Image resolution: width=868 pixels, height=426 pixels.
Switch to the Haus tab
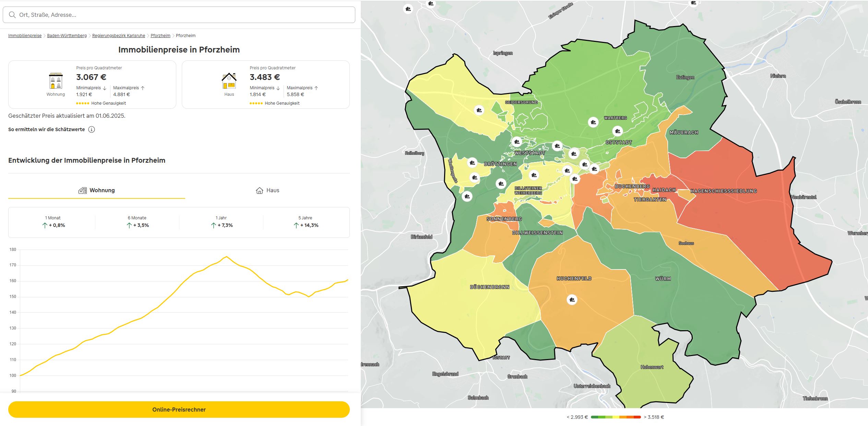click(x=268, y=190)
